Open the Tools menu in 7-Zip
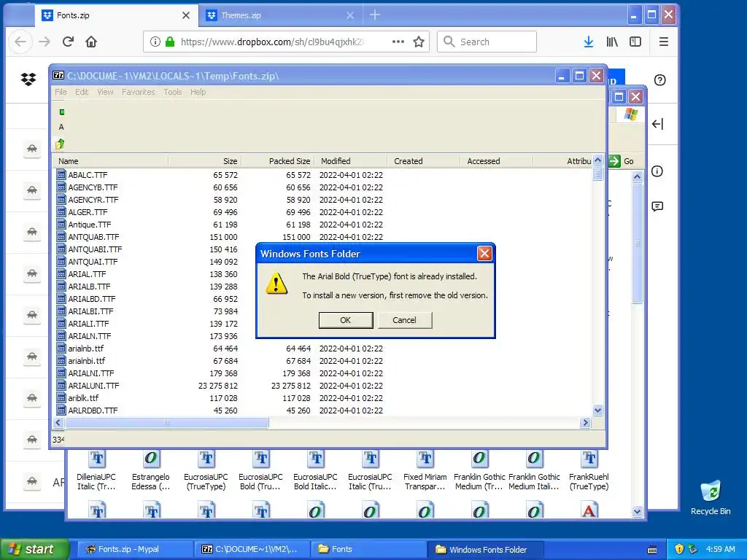The height and width of the screenshot is (560, 747). pyautogui.click(x=172, y=92)
